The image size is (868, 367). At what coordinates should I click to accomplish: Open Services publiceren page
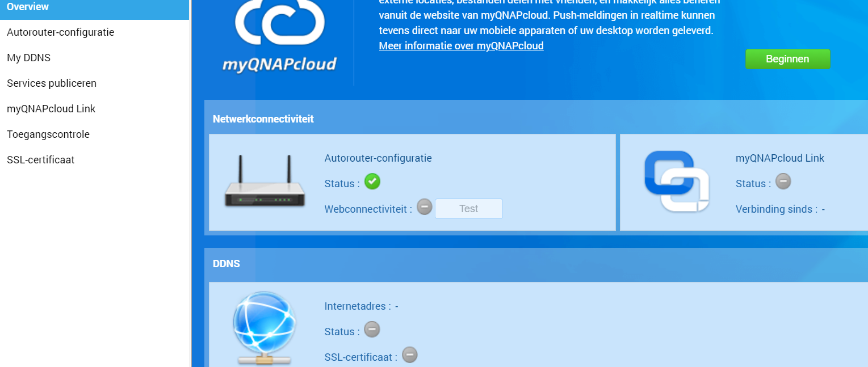pos(52,83)
